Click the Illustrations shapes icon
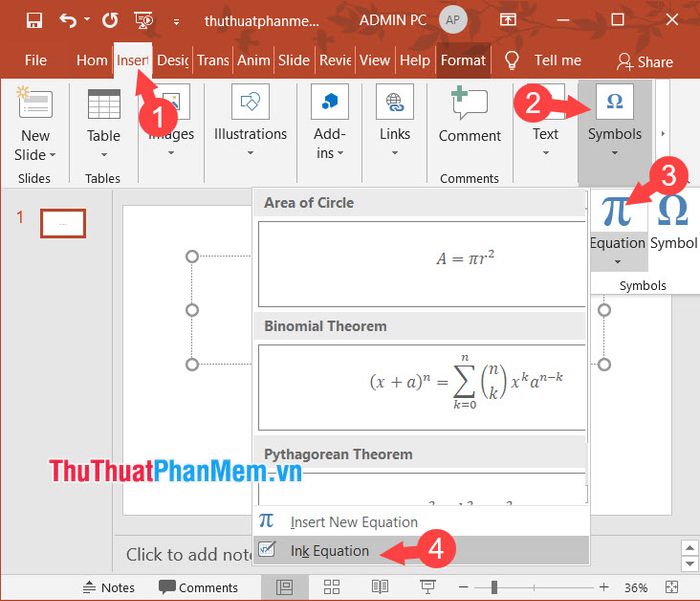This screenshot has width=700, height=601. tap(250, 102)
